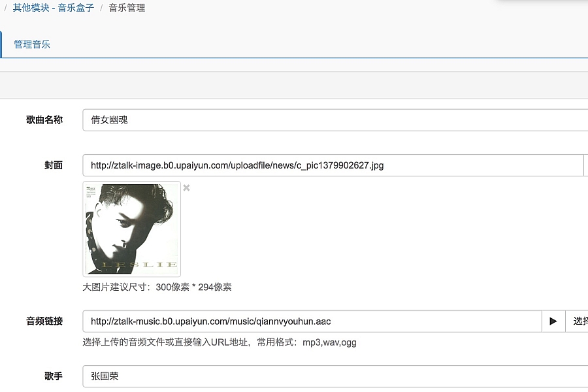Image resolution: width=588 pixels, height=392 pixels.
Task: Click the 封面 image URL input field
Action: point(333,165)
